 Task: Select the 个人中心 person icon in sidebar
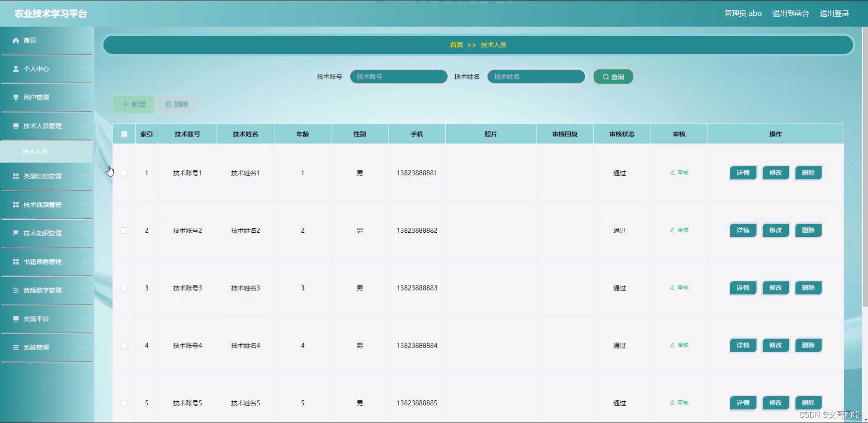pyautogui.click(x=15, y=69)
